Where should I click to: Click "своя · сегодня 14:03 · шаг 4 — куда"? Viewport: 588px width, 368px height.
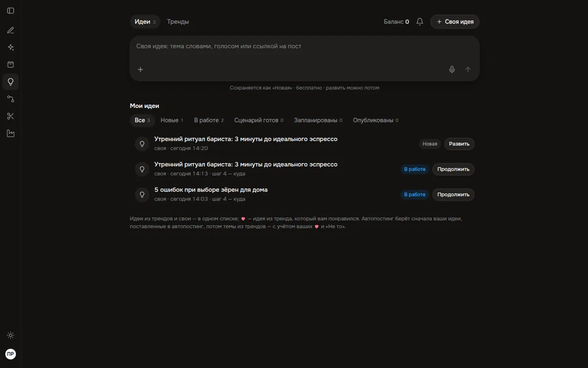tap(200, 199)
